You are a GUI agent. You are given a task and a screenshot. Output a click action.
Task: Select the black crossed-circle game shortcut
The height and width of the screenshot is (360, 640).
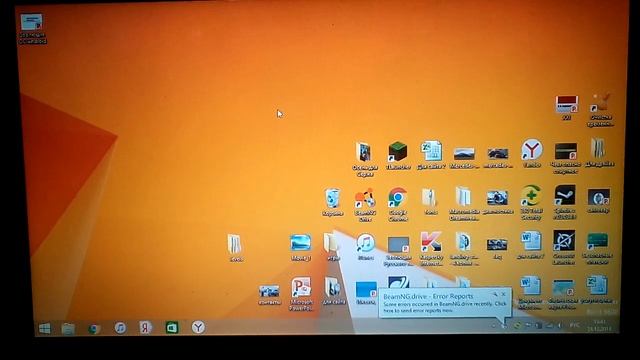pos(564,247)
